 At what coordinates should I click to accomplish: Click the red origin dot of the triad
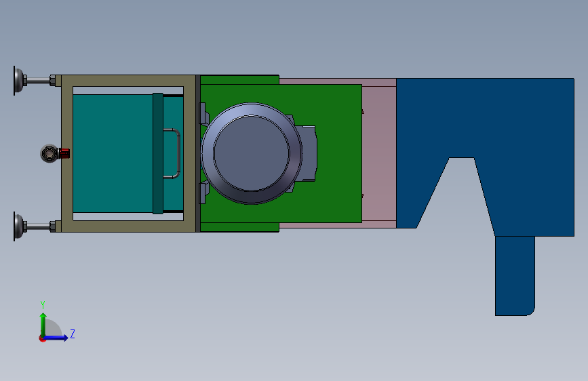(x=42, y=338)
